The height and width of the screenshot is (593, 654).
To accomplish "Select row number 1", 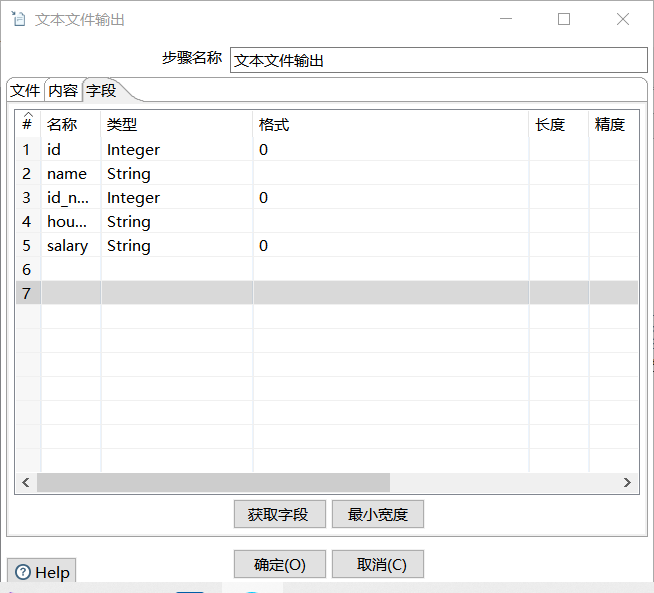I will coord(28,149).
